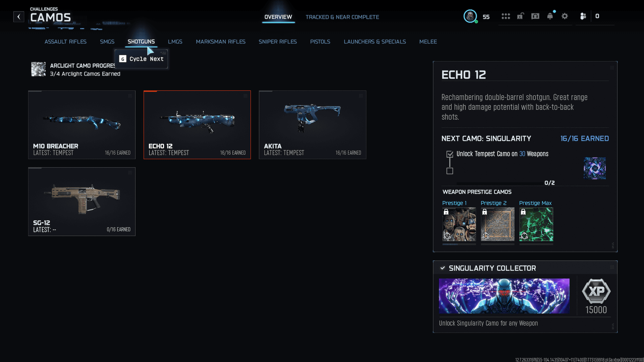The width and height of the screenshot is (644, 362).
Task: Click the player avatar icon
Action: pos(470,16)
